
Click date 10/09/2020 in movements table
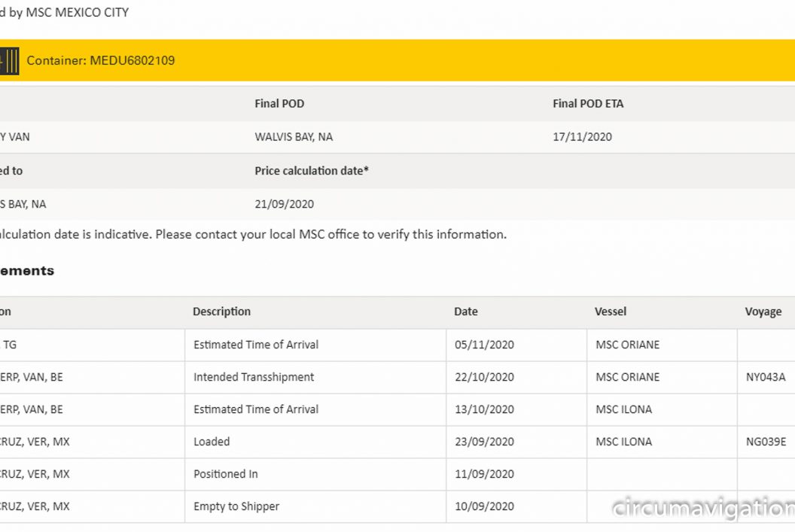[x=484, y=506]
